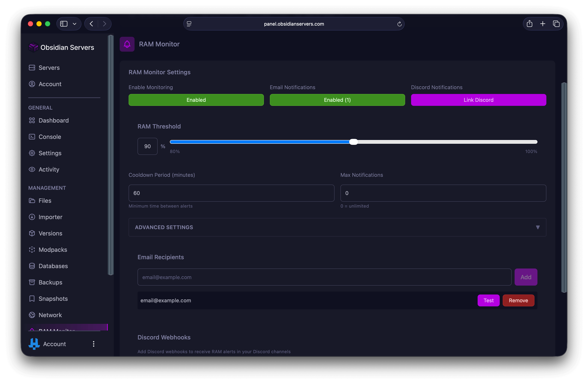Open the Dashboard menu item
Image resolution: width=588 pixels, height=384 pixels.
(x=54, y=121)
